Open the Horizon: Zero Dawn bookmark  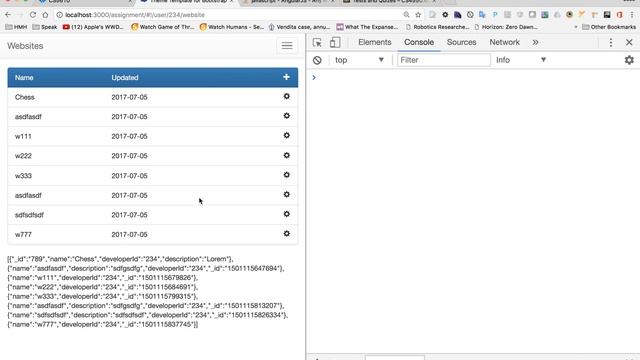(x=506, y=27)
